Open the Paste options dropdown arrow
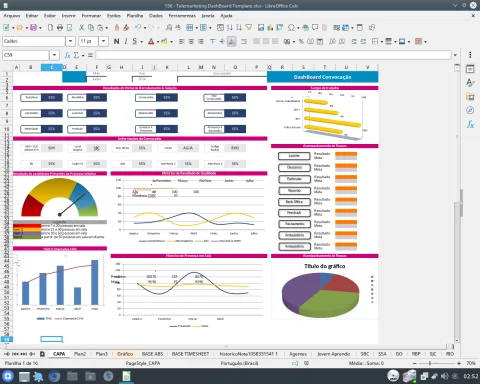 pyautogui.click(x=107, y=28)
